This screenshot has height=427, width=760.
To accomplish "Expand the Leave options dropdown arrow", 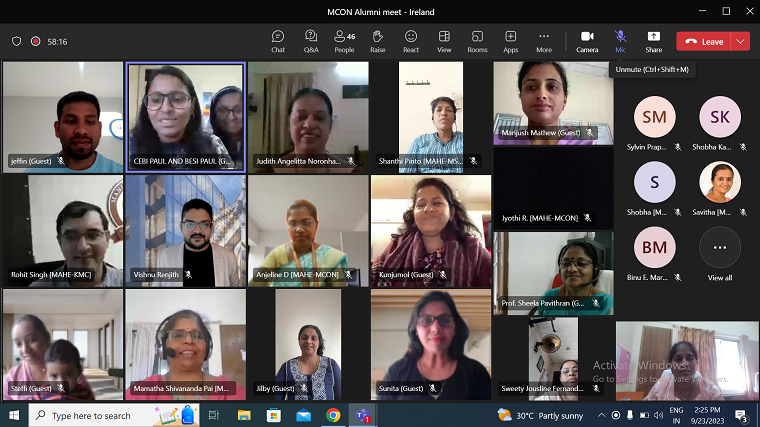I will 740,41.
